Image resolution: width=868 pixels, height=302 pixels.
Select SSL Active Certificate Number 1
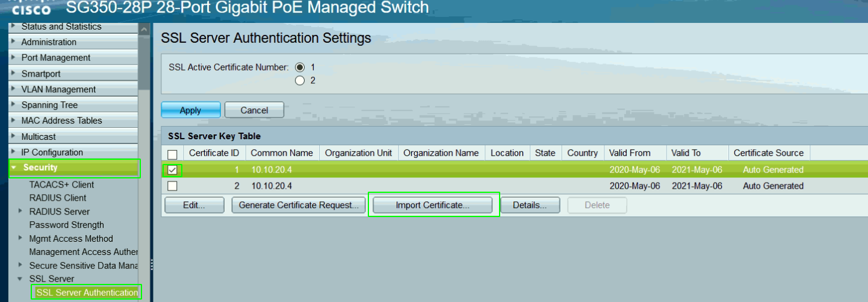pyautogui.click(x=300, y=68)
